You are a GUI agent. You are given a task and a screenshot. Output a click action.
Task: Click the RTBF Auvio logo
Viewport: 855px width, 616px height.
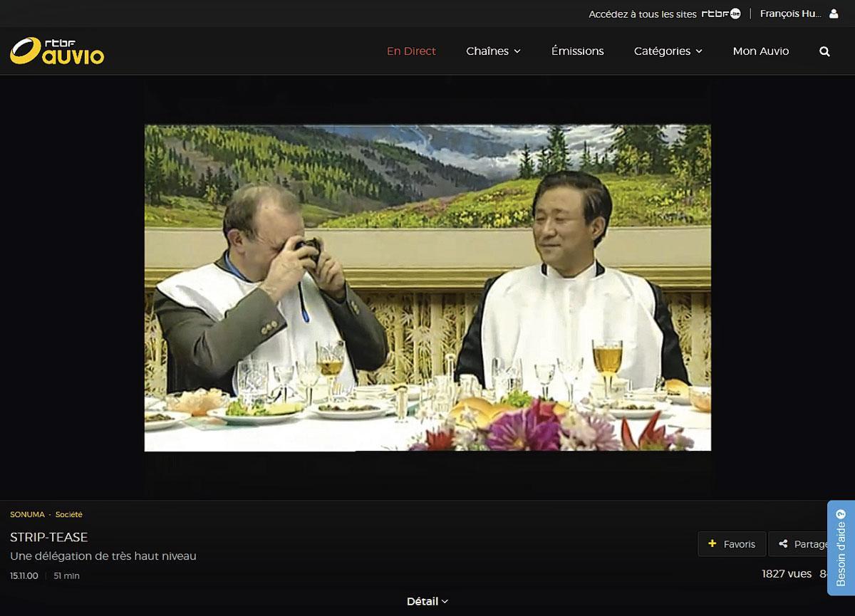point(57,51)
